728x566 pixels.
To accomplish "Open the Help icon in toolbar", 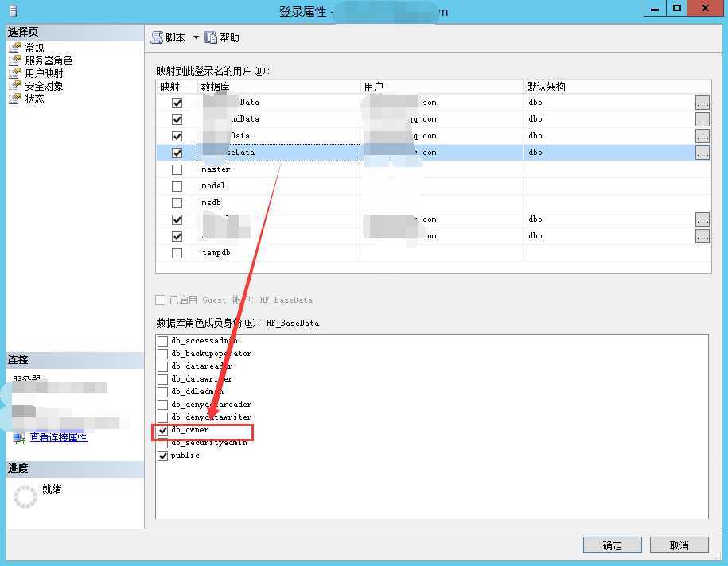I will [211, 37].
